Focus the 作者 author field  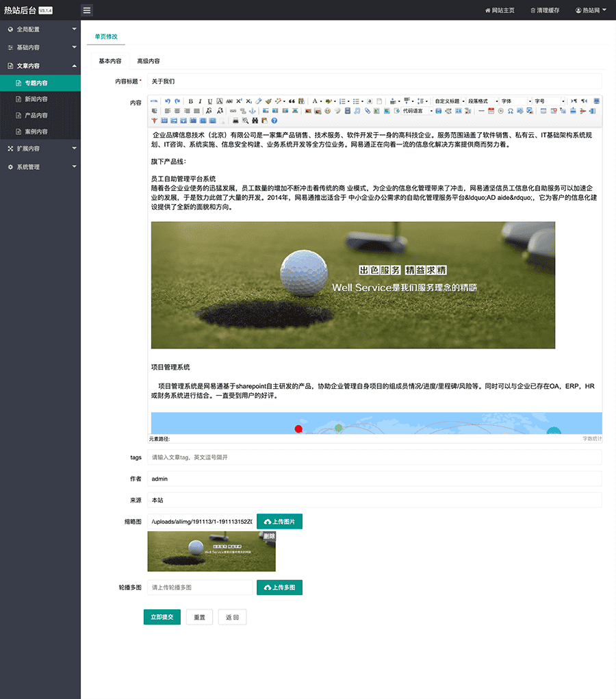pos(374,479)
